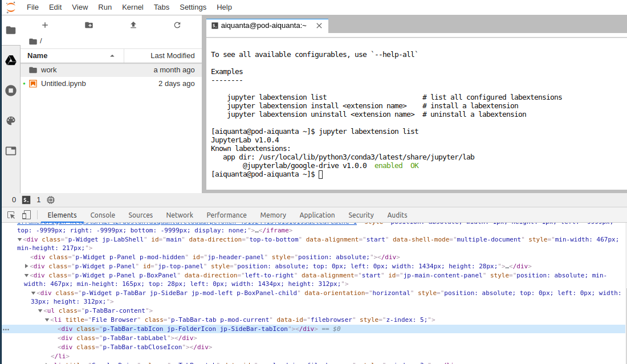
Task: Open the Running Terminals and Kernels tab
Action: [x=11, y=91]
